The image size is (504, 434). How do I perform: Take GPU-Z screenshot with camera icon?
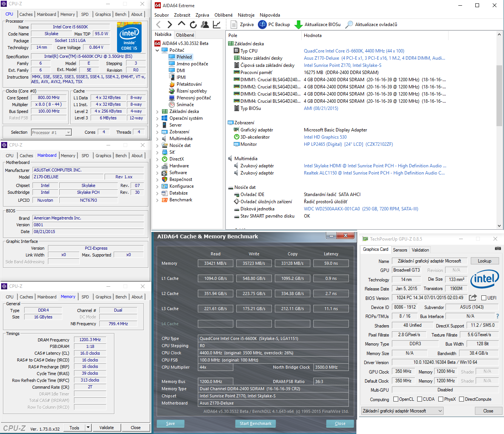498,249
